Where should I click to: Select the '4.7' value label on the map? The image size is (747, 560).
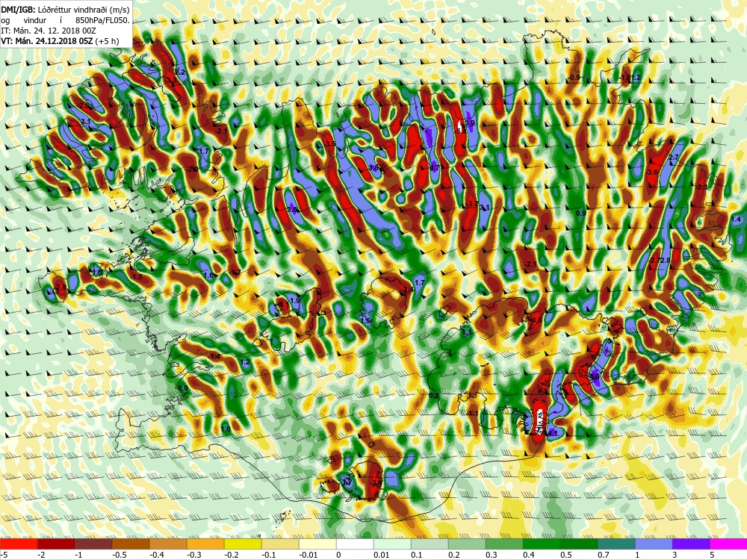pyautogui.click(x=434, y=167)
